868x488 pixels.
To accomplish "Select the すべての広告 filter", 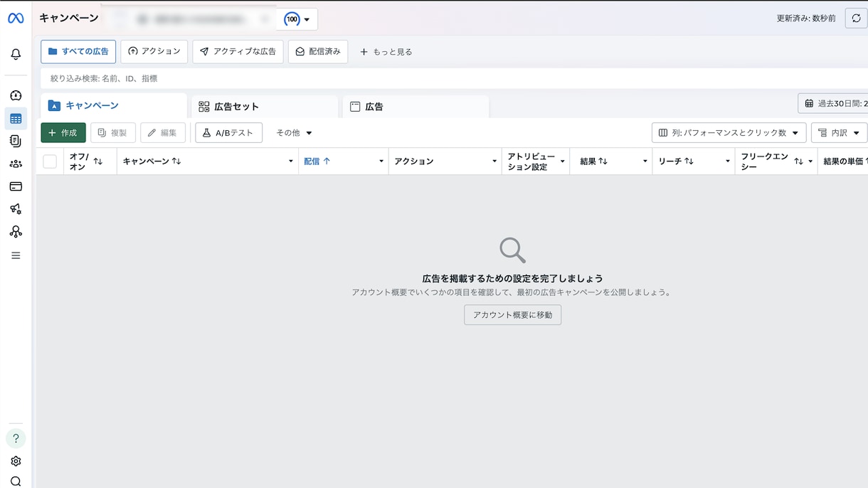I will pos(78,52).
